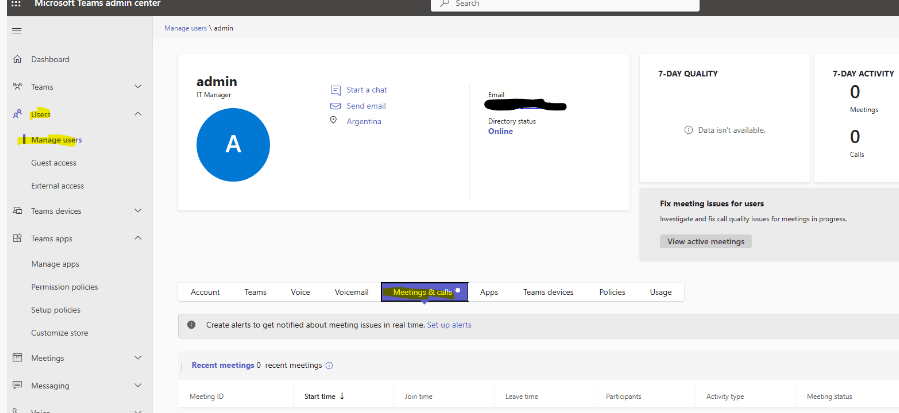Click the Meeting ID column header

tap(206, 396)
